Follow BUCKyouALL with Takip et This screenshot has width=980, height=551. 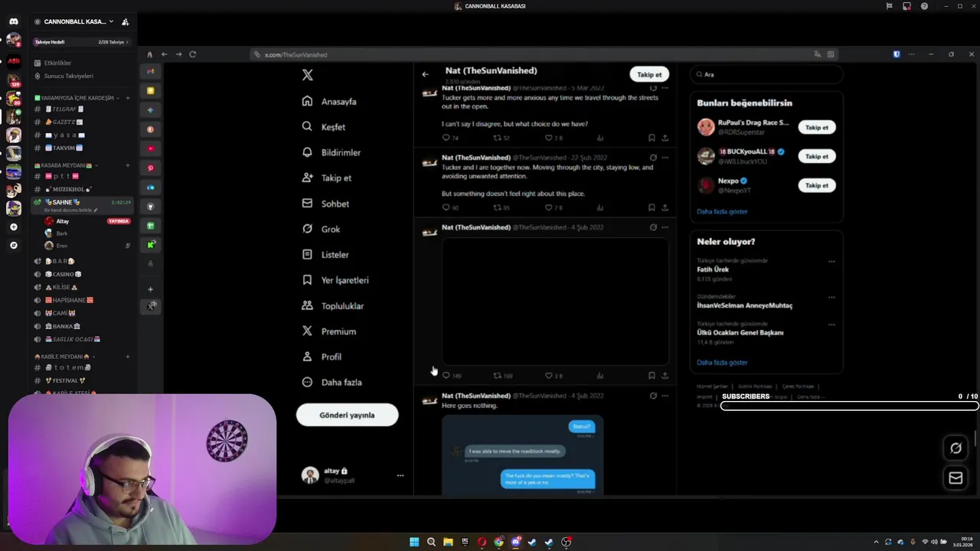(x=817, y=156)
